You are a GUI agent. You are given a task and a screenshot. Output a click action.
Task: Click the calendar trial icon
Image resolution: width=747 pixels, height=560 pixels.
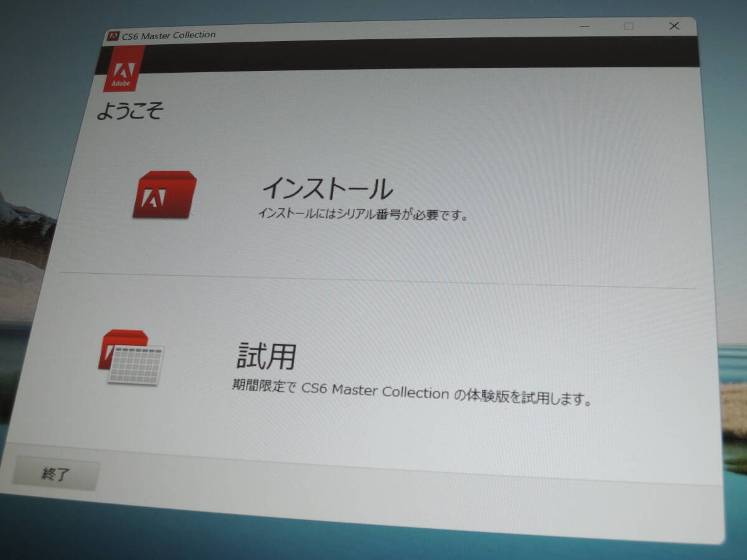131,358
